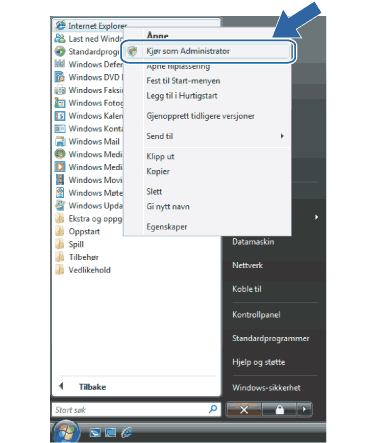This screenshot has width=374, height=443.
Task: Choose Fest til Start-menyen
Action: pos(183,81)
